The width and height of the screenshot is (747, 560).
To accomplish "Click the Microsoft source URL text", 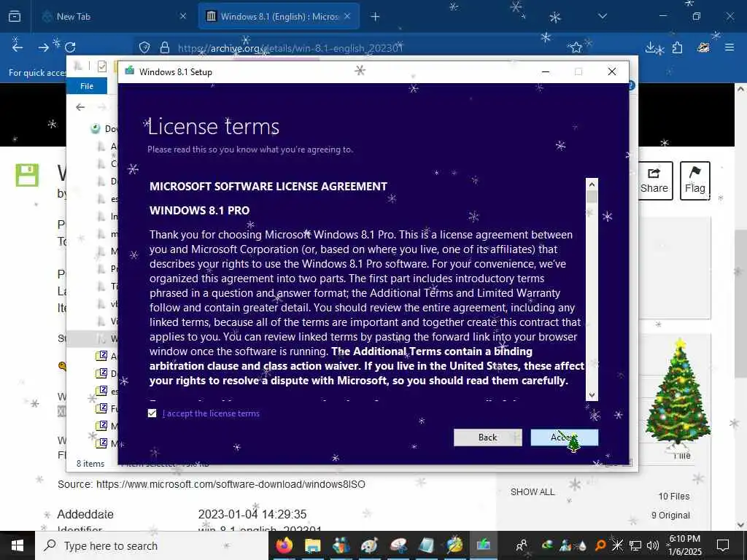I will click(231, 484).
